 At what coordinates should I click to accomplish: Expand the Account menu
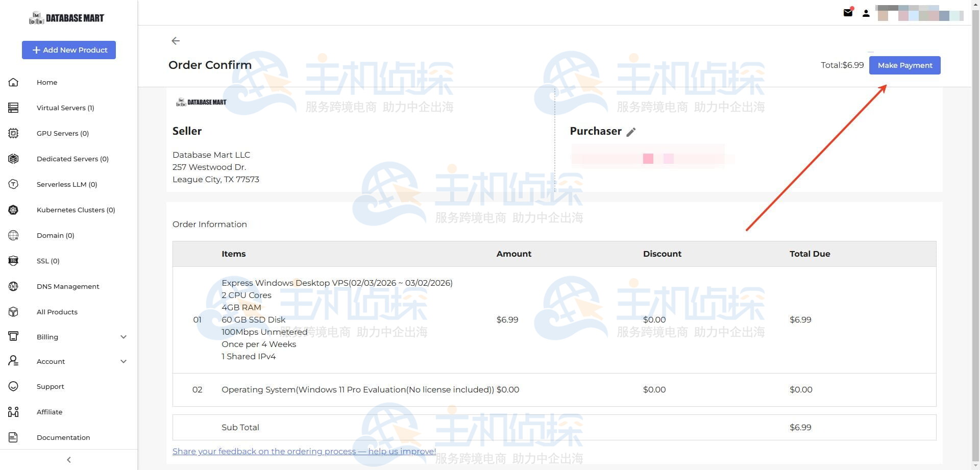(x=123, y=361)
